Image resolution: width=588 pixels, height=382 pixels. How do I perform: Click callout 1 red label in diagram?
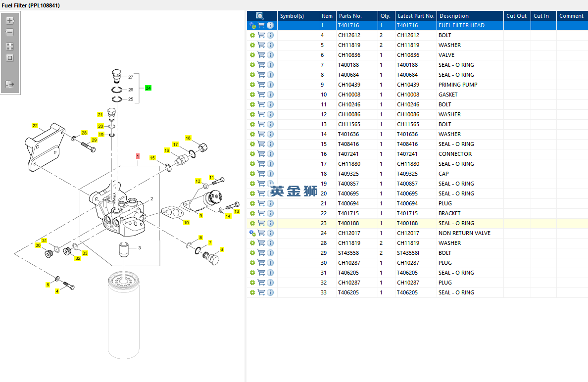pyautogui.click(x=138, y=156)
